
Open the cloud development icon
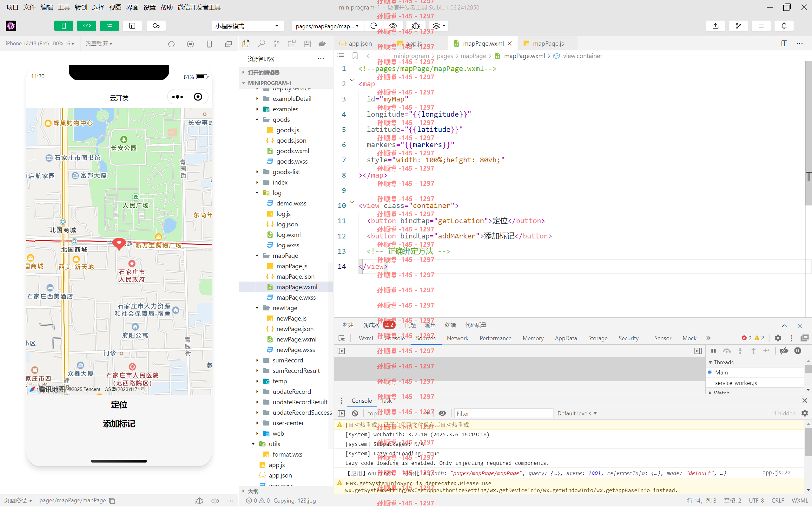156,26
